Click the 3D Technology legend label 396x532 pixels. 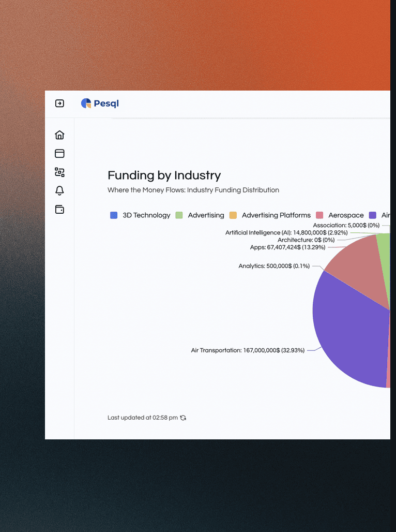(146, 215)
